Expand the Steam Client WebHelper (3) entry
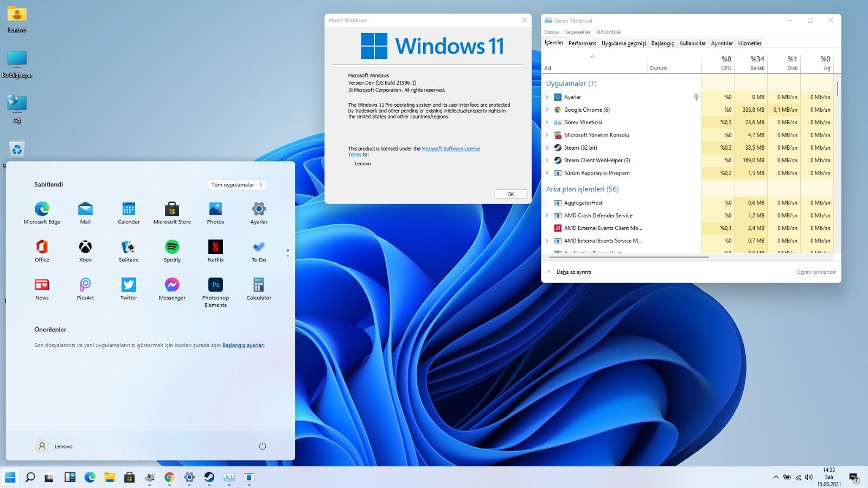 click(547, 160)
